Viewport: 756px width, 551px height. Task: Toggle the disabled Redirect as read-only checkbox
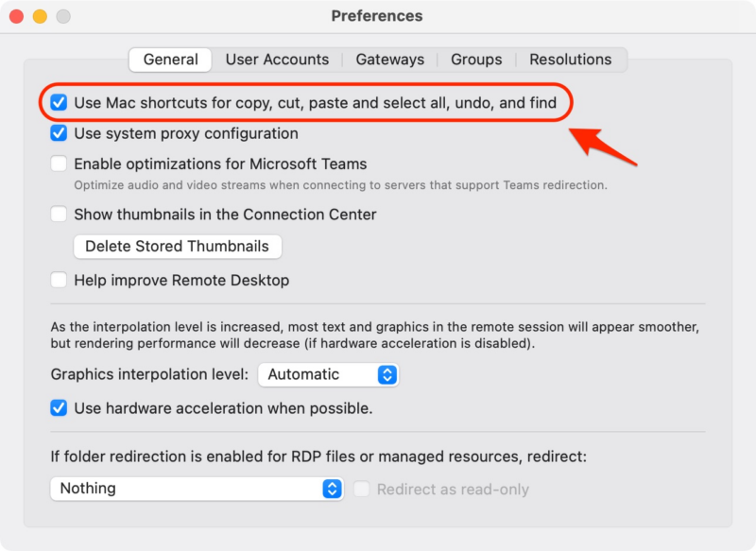[x=362, y=489]
